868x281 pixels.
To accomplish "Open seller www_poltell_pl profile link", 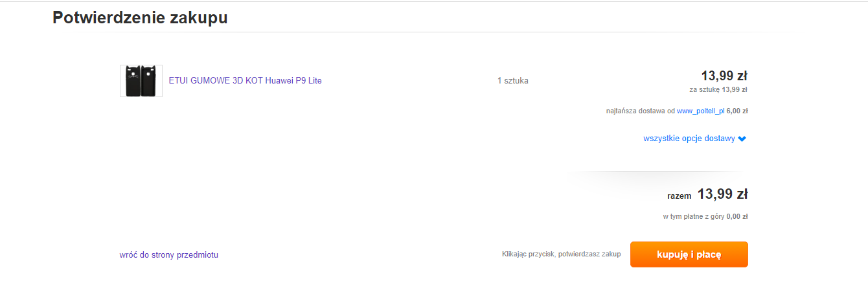I will click(x=700, y=111).
